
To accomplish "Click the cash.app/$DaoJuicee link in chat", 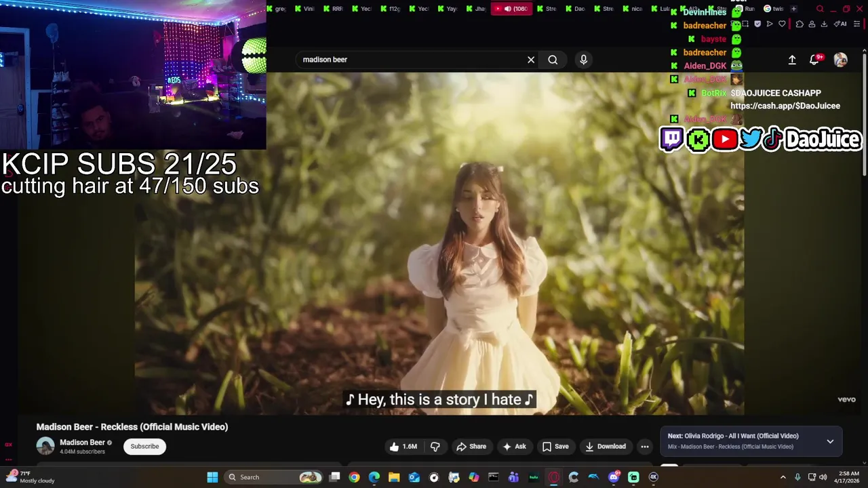I will coord(785,106).
